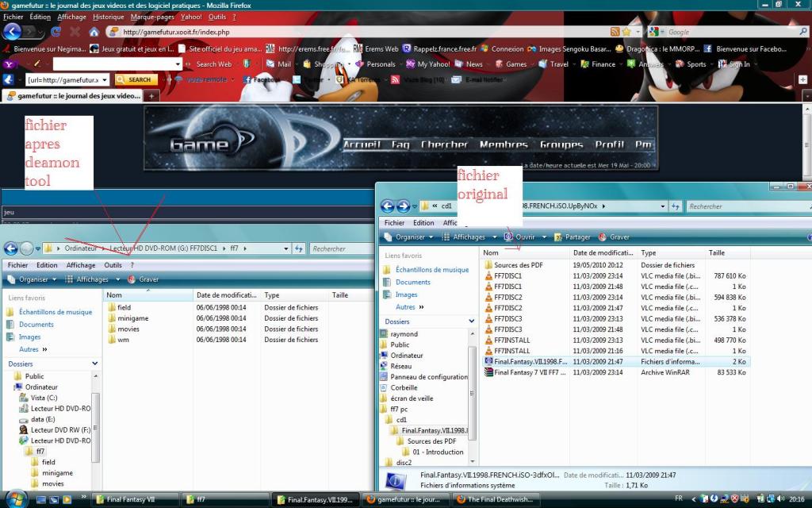The height and width of the screenshot is (508, 812).
Task: Open the Ouvrir dropdown in the cd1 explorer window
Action: coord(544,237)
